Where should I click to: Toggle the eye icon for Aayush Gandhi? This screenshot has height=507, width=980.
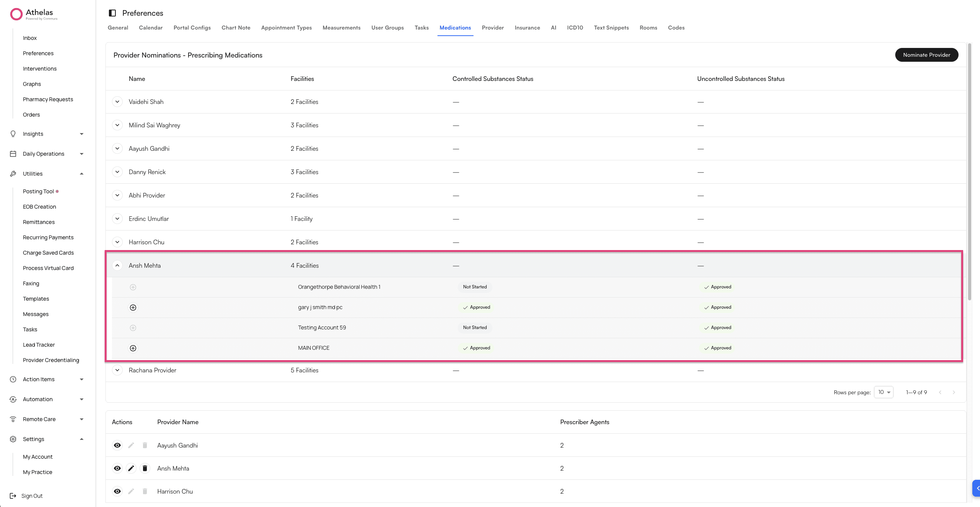[x=117, y=445]
